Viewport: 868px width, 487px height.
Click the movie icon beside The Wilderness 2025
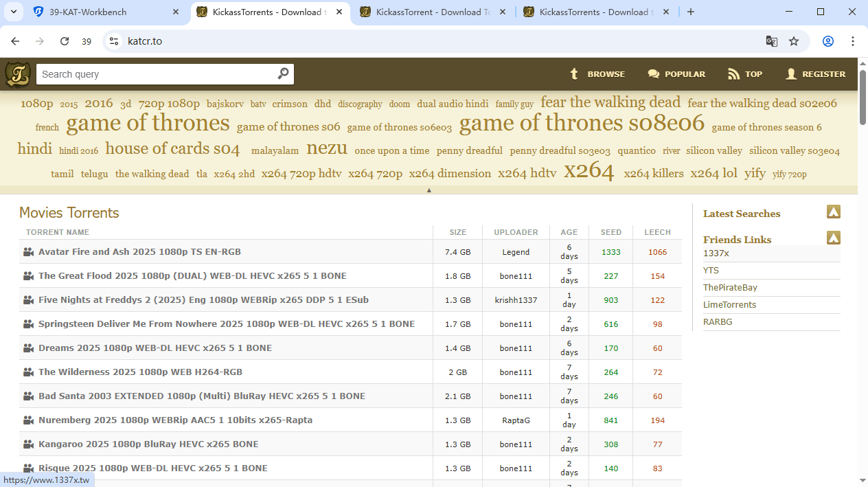pyautogui.click(x=28, y=372)
